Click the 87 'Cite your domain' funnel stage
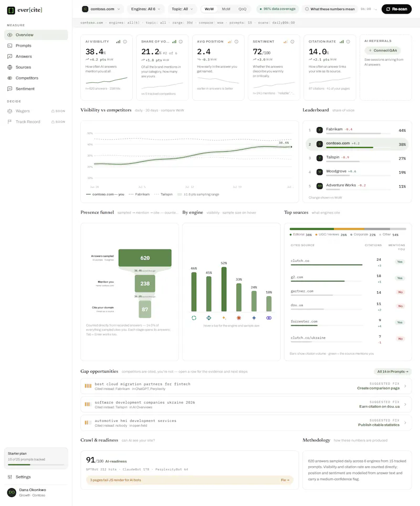The image size is (420, 506). (x=145, y=309)
